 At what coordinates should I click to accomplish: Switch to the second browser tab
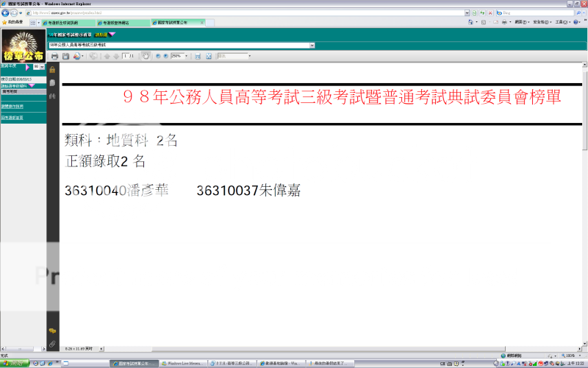point(121,23)
